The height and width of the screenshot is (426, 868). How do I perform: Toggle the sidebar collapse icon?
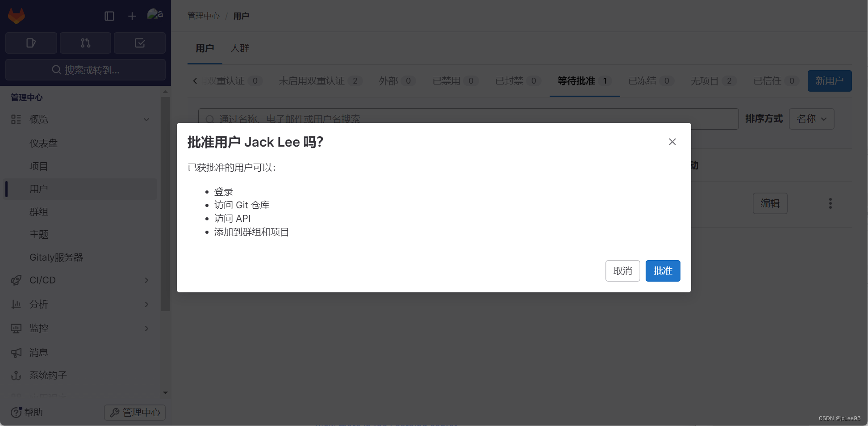pyautogui.click(x=109, y=16)
